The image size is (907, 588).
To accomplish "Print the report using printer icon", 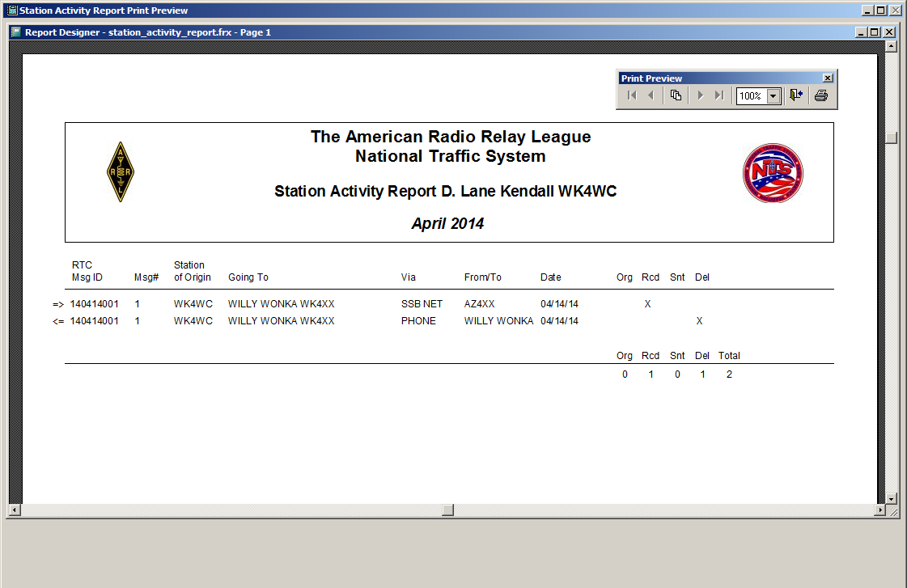I will click(x=820, y=95).
